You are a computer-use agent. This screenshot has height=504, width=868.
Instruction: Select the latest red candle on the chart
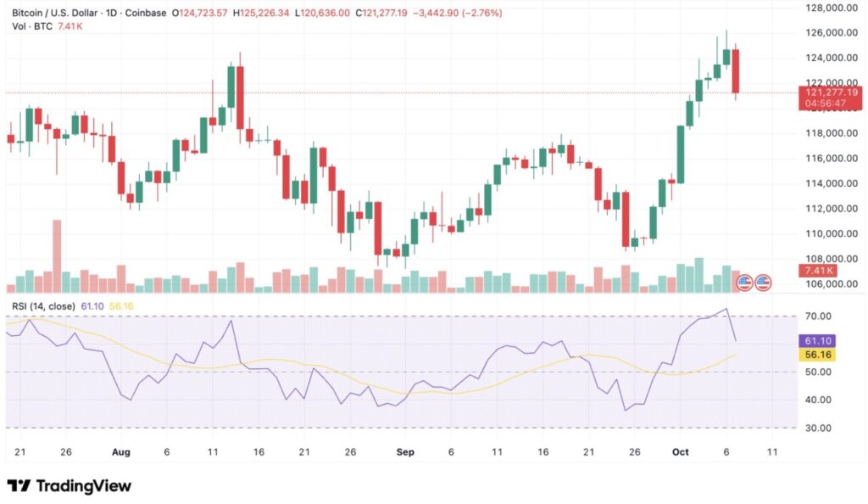735,71
